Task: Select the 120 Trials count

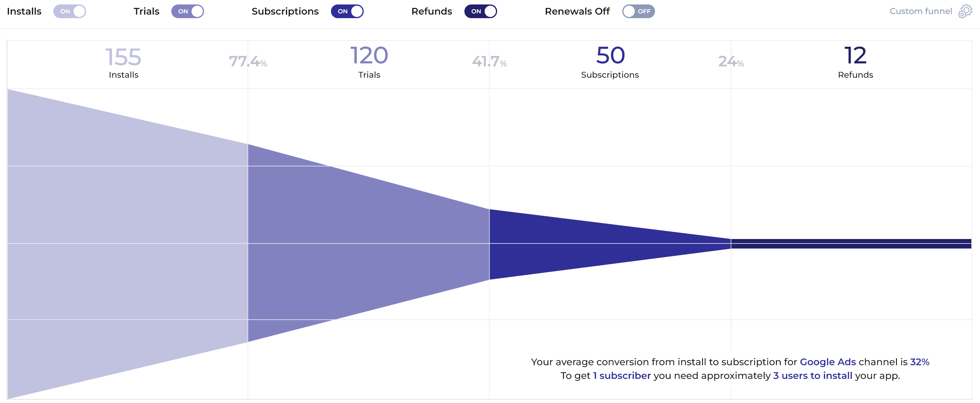Action: pyautogui.click(x=369, y=55)
